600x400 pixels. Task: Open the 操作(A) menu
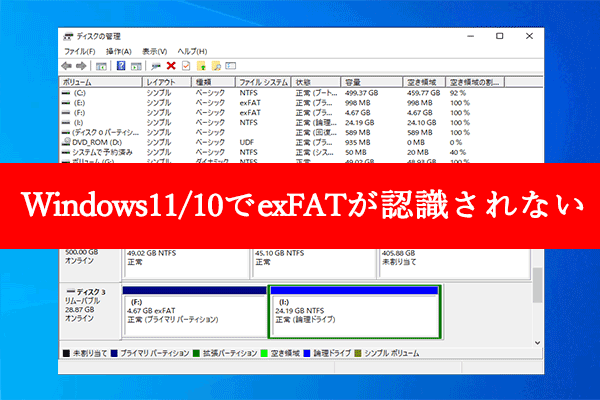pos(119,51)
